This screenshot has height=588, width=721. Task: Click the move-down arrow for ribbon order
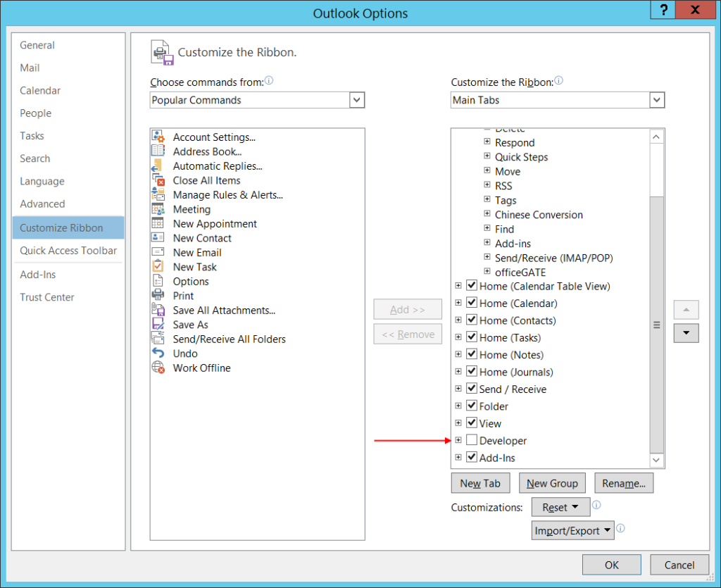(686, 333)
